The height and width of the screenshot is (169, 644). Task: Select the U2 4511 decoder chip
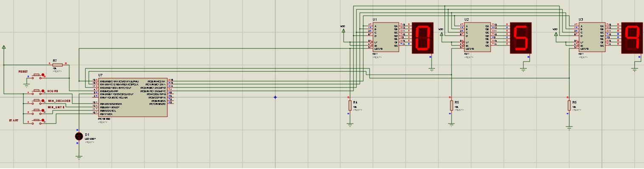(477, 37)
